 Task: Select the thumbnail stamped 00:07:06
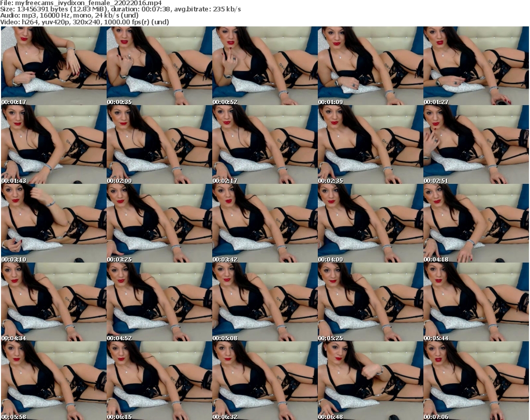point(476,381)
